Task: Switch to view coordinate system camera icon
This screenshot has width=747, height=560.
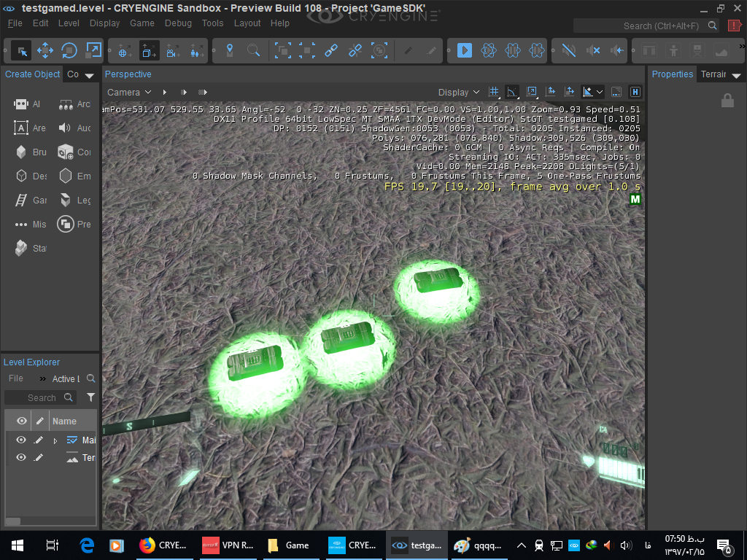Action: coord(173,50)
